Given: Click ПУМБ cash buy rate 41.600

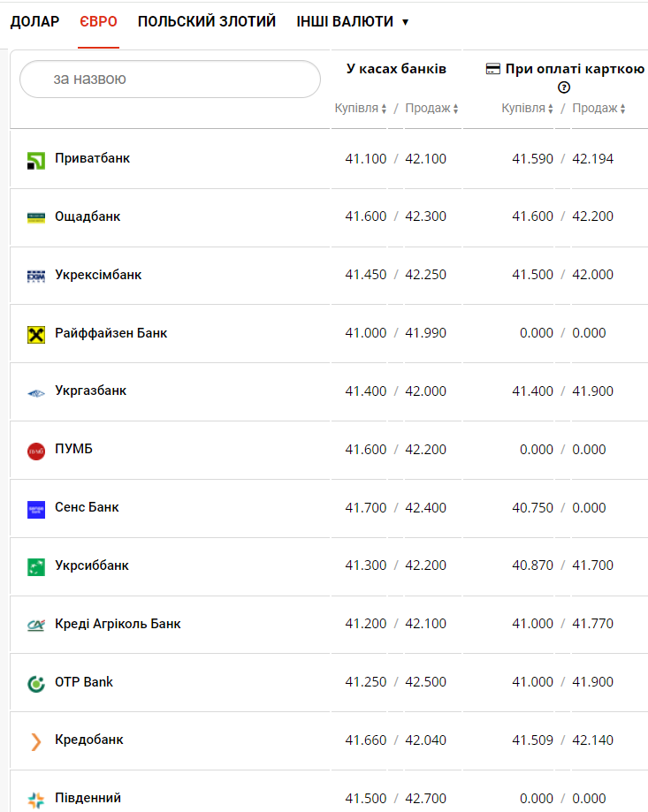Looking at the screenshot, I should (x=366, y=450).
